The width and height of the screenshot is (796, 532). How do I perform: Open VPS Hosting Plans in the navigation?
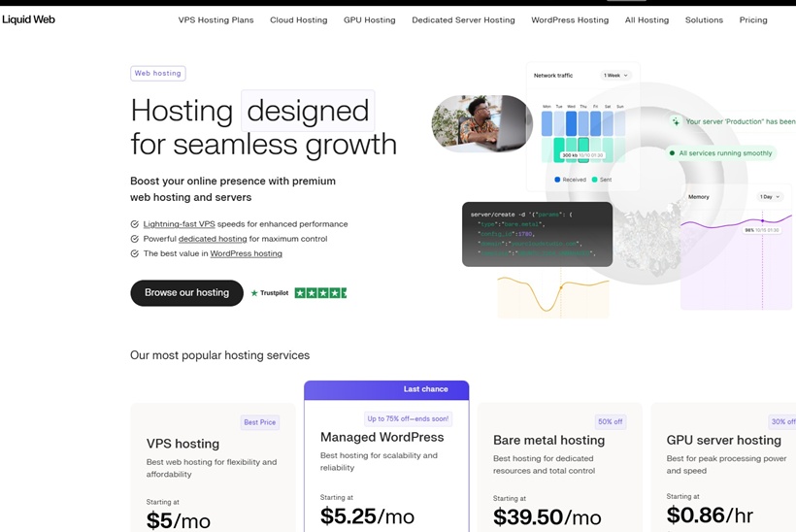(216, 19)
